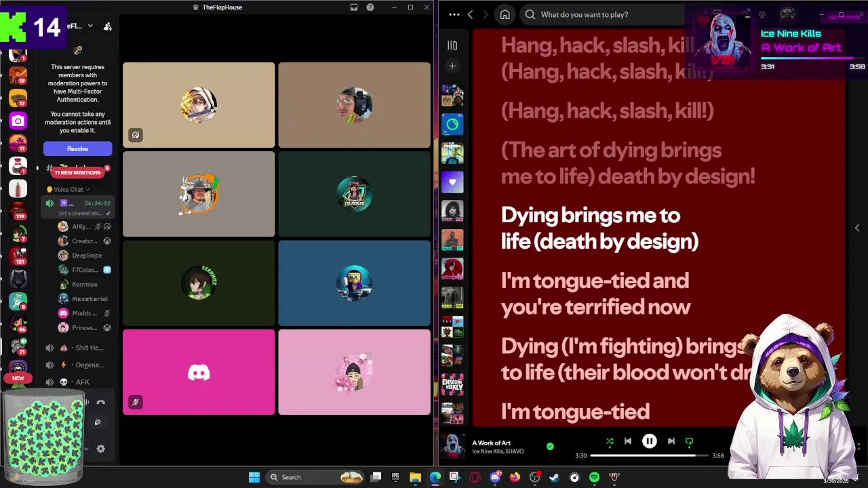Jump to lyric 'I'm tongue-tied and you're terrified now'

pyautogui.click(x=595, y=293)
